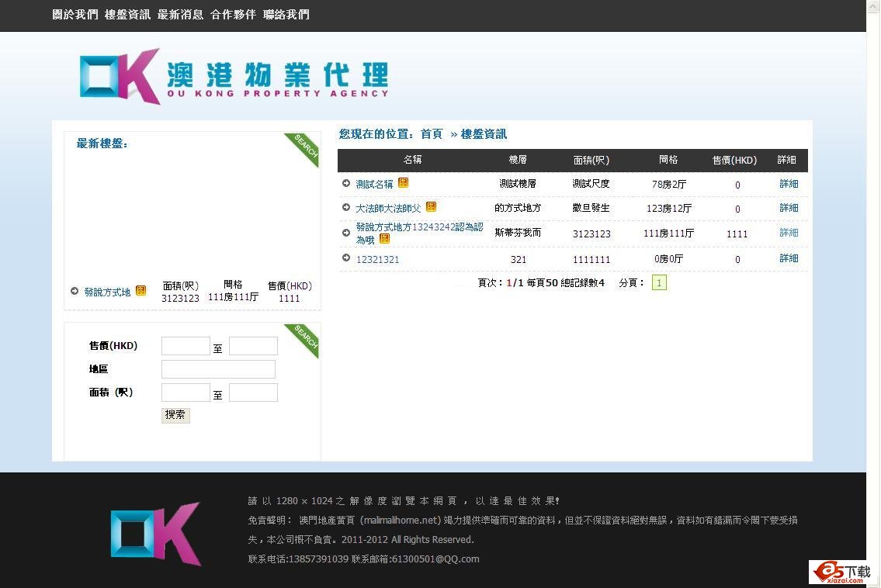Screen dimensions: 881x588
Task: Open the 聯絡我們 menu item
Action: click(x=286, y=15)
